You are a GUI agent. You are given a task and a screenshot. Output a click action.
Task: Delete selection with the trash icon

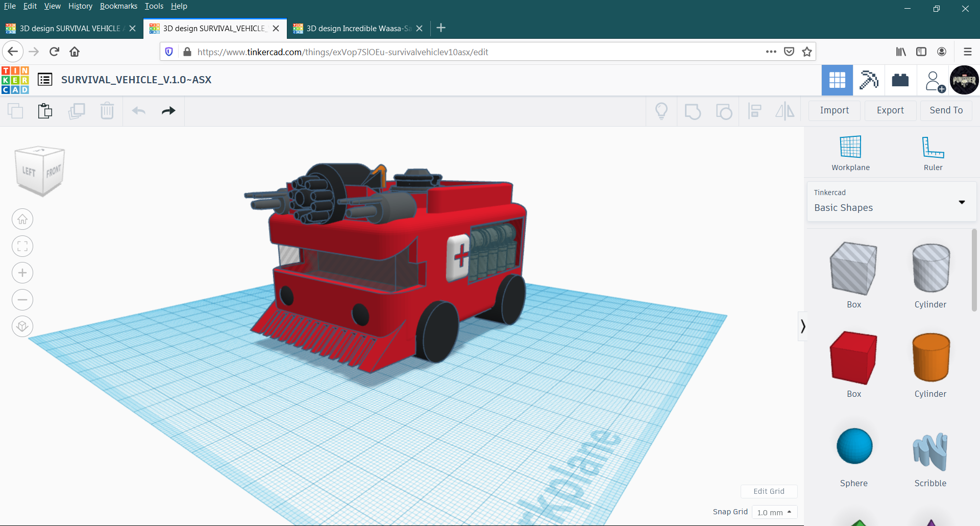(x=107, y=111)
